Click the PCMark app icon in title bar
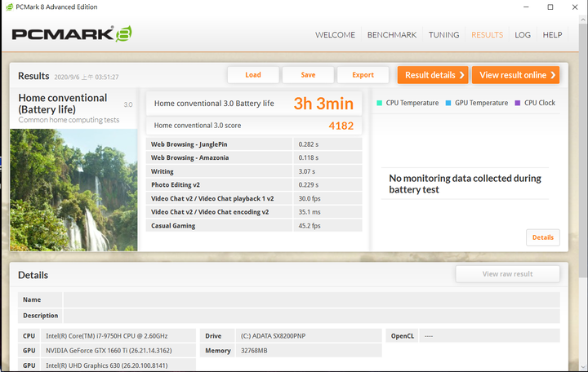The height and width of the screenshot is (372, 588). click(9, 7)
